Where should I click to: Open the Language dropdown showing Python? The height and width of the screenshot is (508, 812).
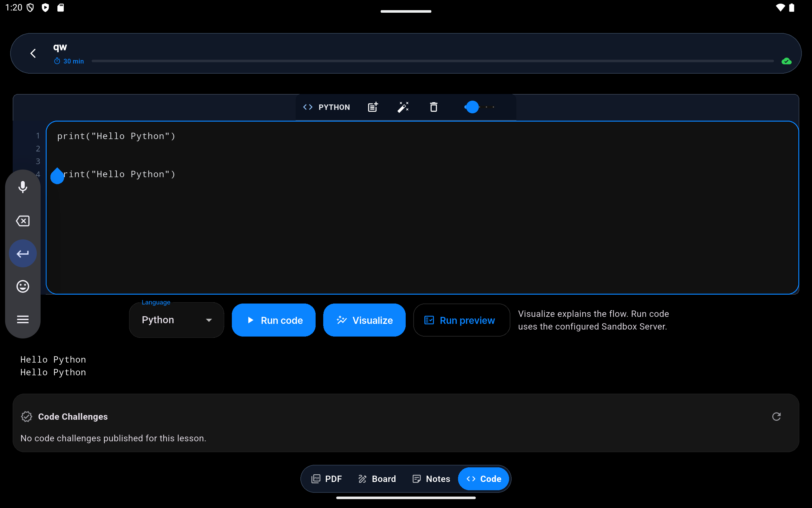point(176,320)
